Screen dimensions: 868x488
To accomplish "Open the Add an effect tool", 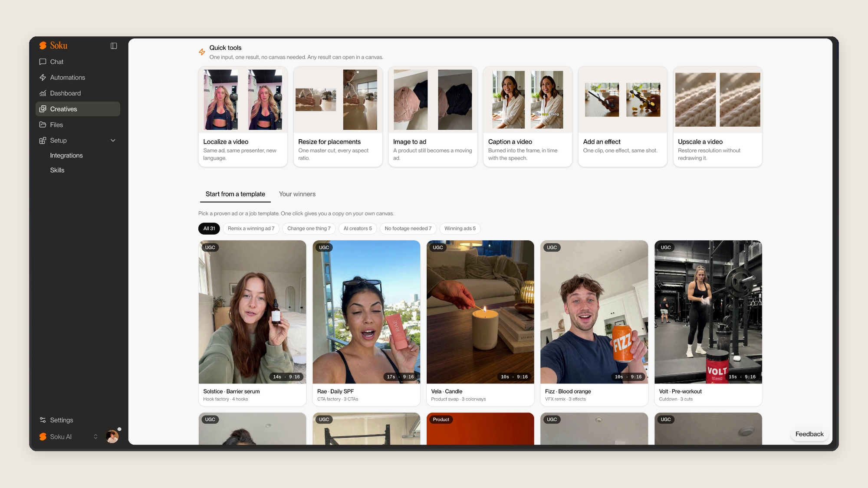I will [623, 116].
